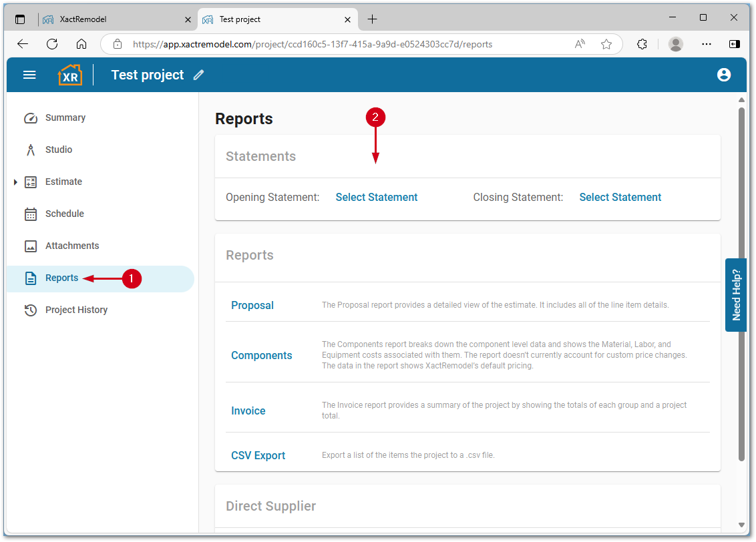Click the XactRemodel XR house logo
This screenshot has width=756, height=542.
70,75
